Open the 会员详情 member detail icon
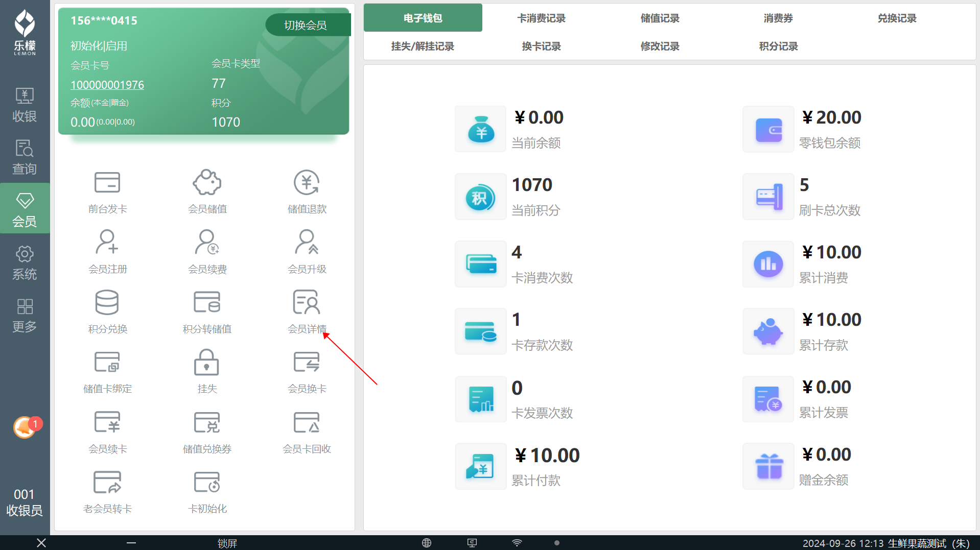The height and width of the screenshot is (550, 980). click(307, 302)
